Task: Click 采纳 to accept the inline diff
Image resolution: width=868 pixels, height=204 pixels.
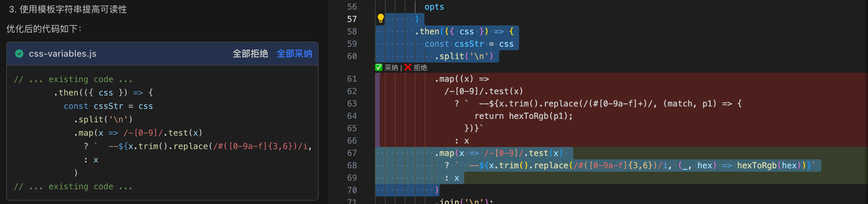Action: (x=391, y=68)
